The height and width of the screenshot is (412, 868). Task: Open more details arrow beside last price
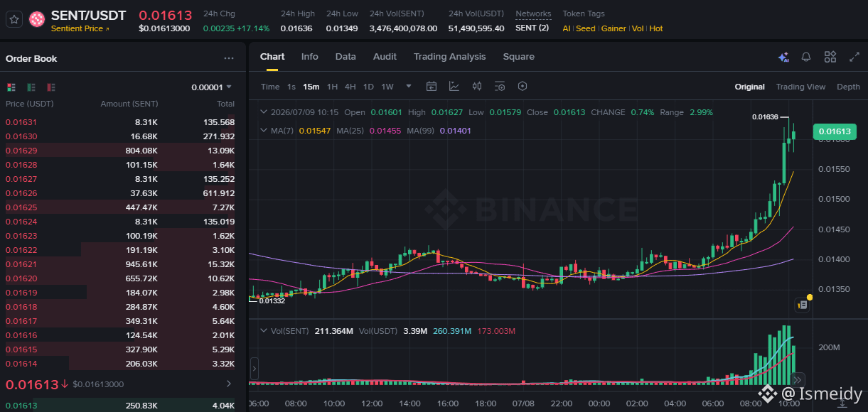click(228, 384)
